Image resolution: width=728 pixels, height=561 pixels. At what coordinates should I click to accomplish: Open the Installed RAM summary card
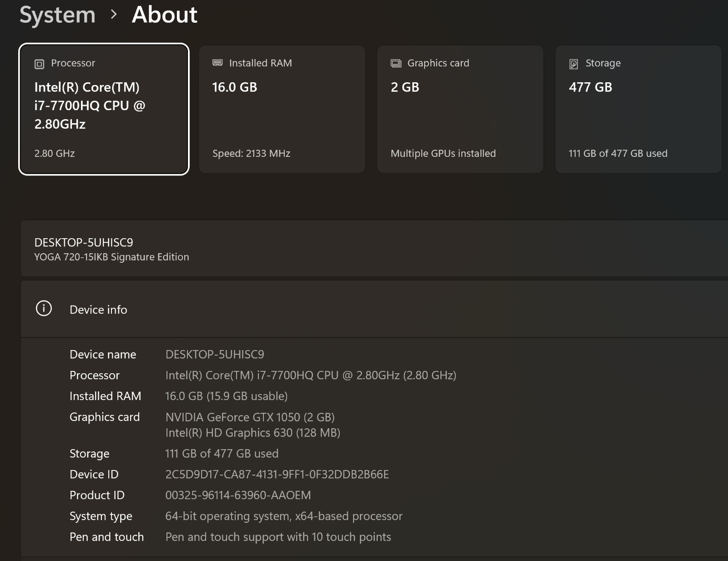click(282, 109)
